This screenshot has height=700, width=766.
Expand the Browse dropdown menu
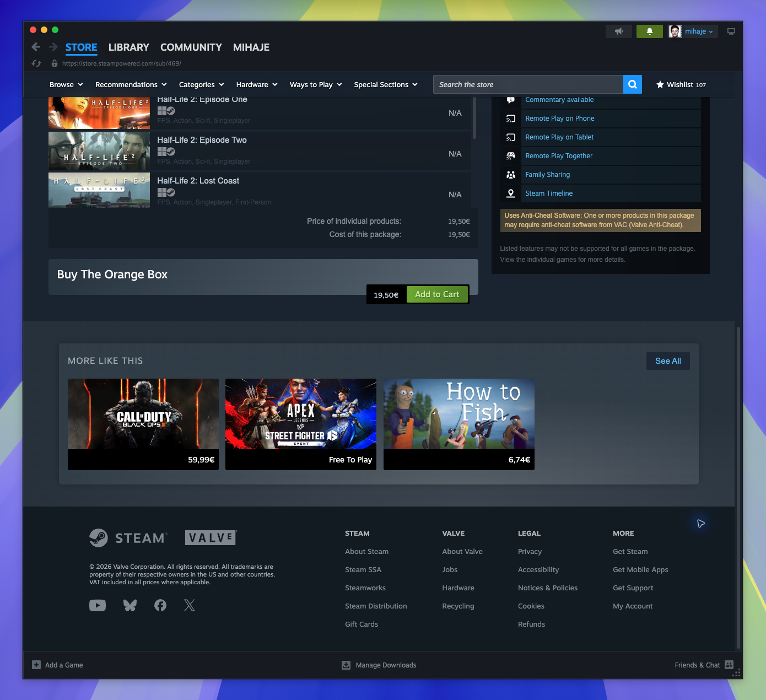(66, 84)
